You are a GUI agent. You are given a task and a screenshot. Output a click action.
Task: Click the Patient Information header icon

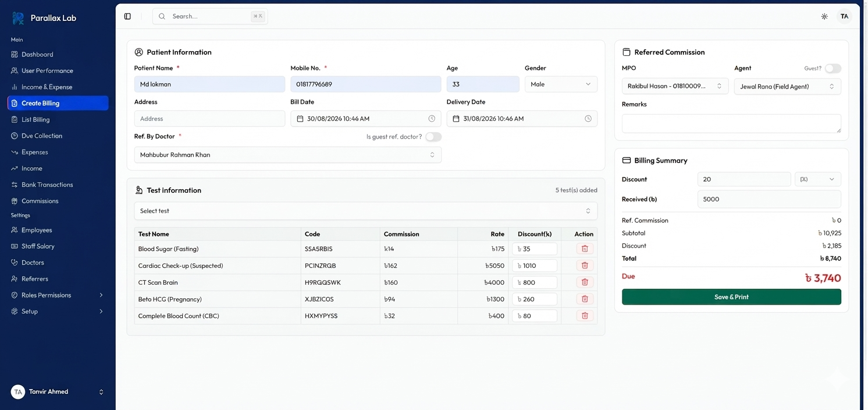[x=138, y=52]
